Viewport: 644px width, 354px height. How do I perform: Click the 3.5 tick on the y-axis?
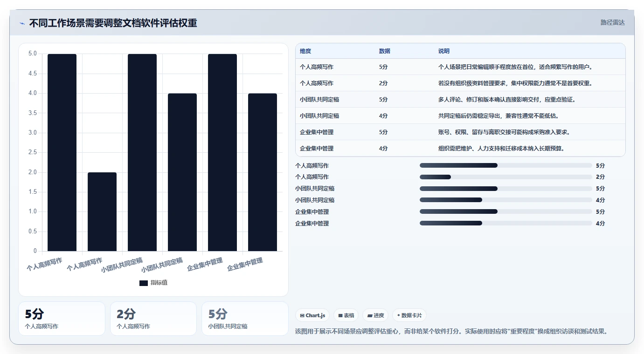(33, 113)
